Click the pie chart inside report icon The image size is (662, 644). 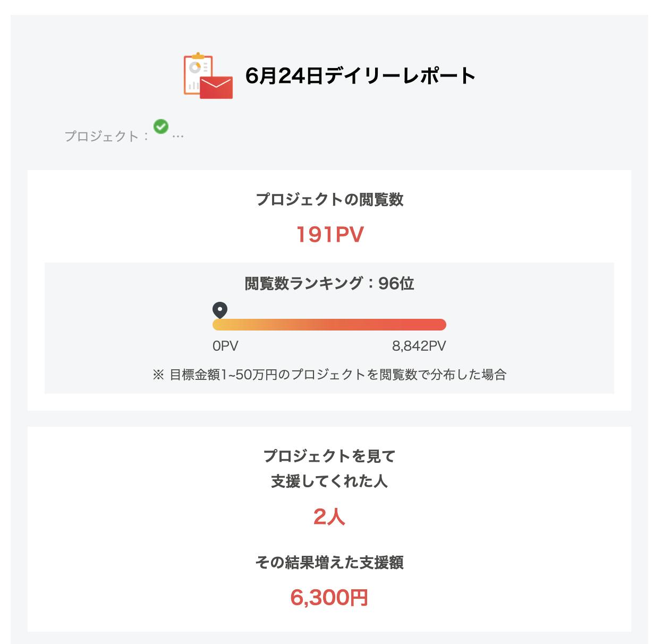click(196, 67)
